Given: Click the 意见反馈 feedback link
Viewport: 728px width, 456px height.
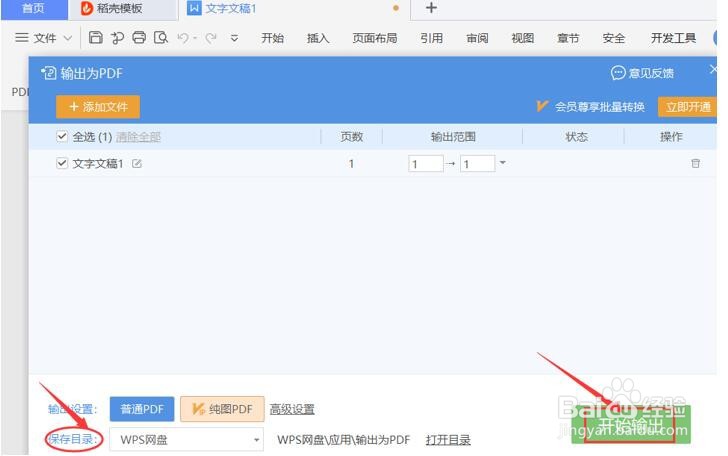Looking at the screenshot, I should 643,73.
